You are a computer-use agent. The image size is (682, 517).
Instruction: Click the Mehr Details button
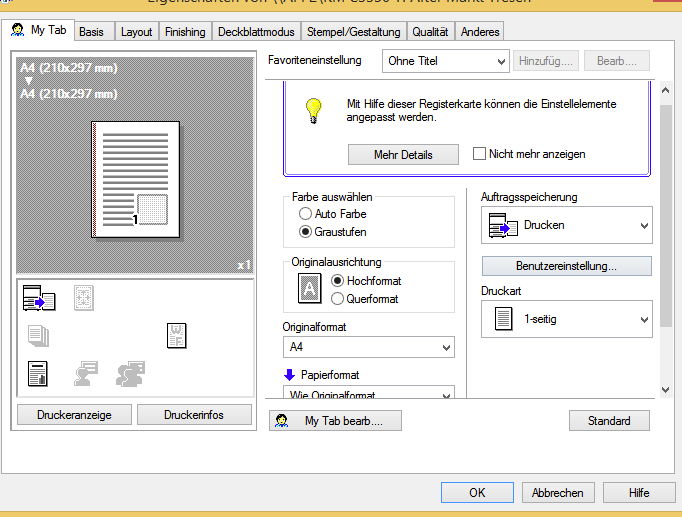point(403,155)
